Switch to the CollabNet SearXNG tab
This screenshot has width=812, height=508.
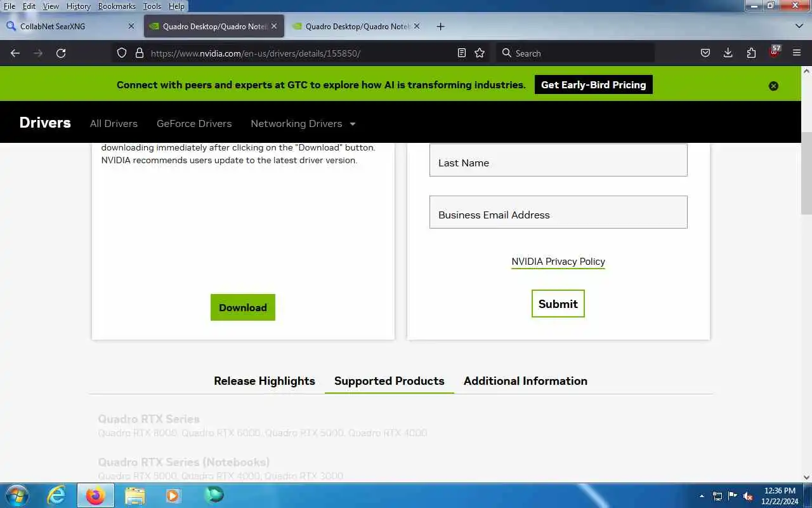click(x=70, y=26)
